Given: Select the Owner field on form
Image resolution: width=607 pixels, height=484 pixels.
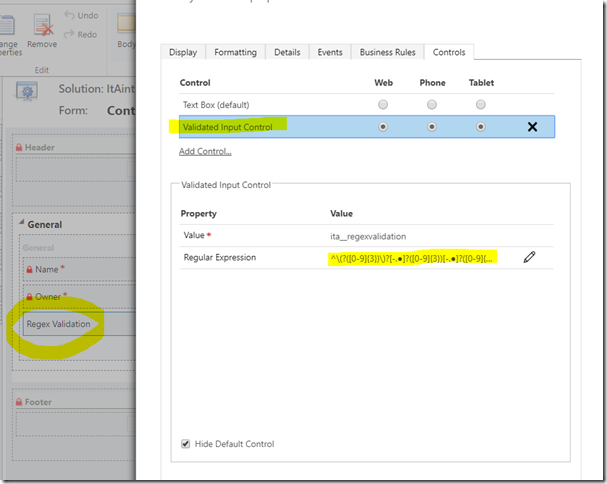Looking at the screenshot, I should 79,297.
